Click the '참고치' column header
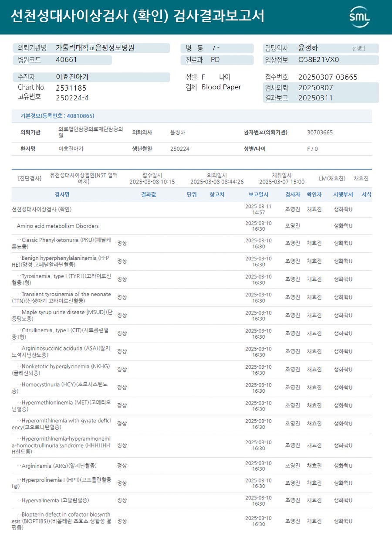 (x=217, y=194)
